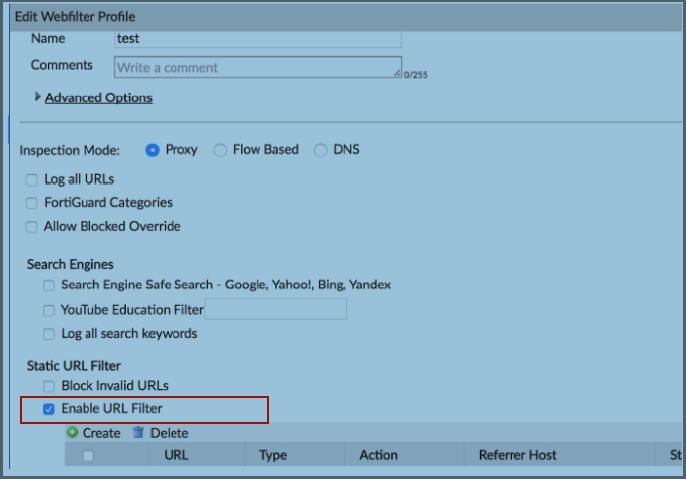686x481 pixels.
Task: Uncheck Enable URL Filter checkbox
Action: [x=49, y=409]
